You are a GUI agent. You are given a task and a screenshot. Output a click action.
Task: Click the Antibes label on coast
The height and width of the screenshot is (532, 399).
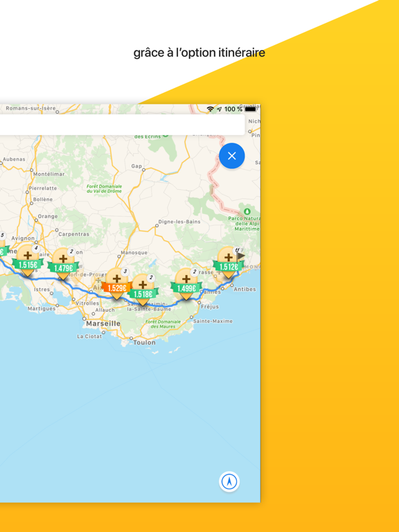(x=245, y=289)
